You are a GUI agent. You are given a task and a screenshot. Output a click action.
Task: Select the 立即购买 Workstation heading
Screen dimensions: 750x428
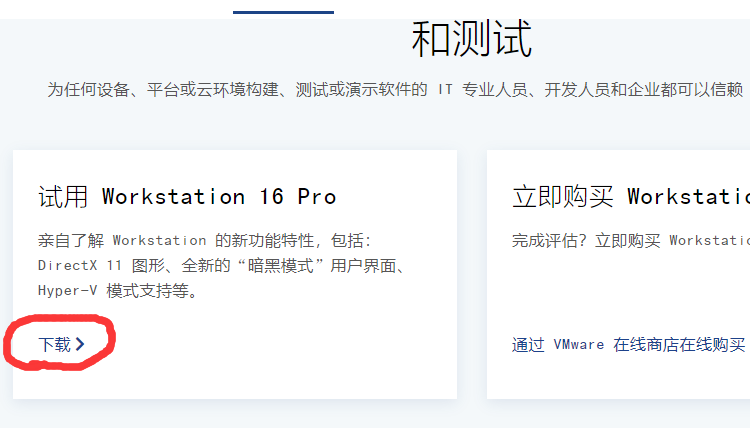coord(631,197)
